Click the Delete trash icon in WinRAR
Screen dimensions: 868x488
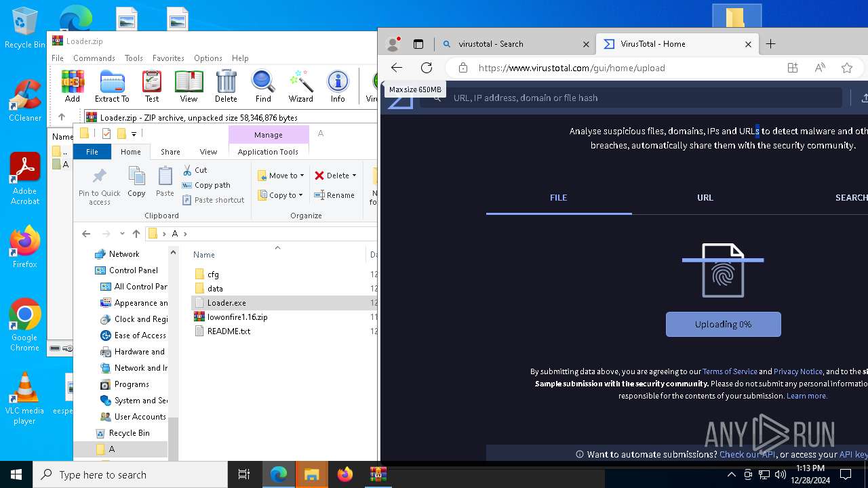[226, 86]
